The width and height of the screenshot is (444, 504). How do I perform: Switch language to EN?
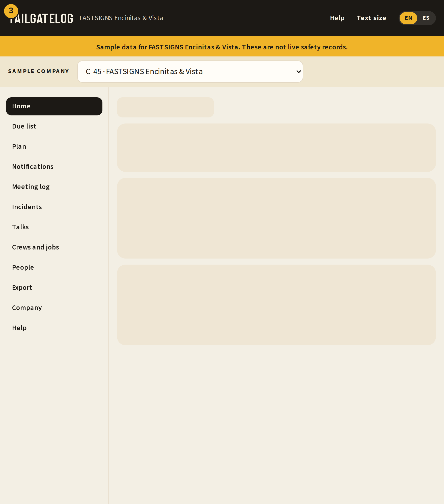click(x=408, y=18)
